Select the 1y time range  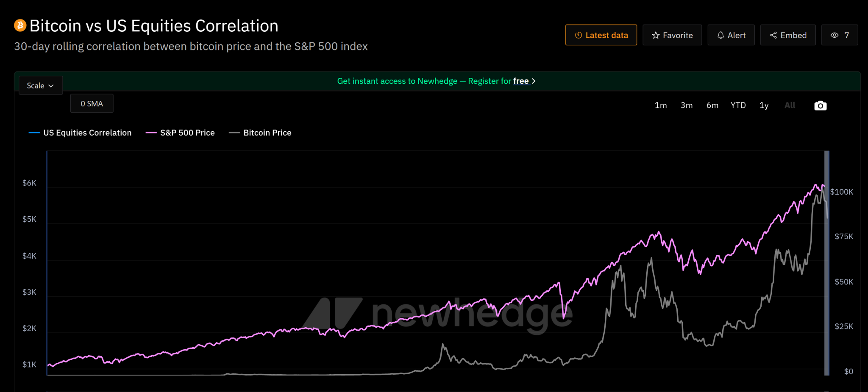pyautogui.click(x=764, y=105)
